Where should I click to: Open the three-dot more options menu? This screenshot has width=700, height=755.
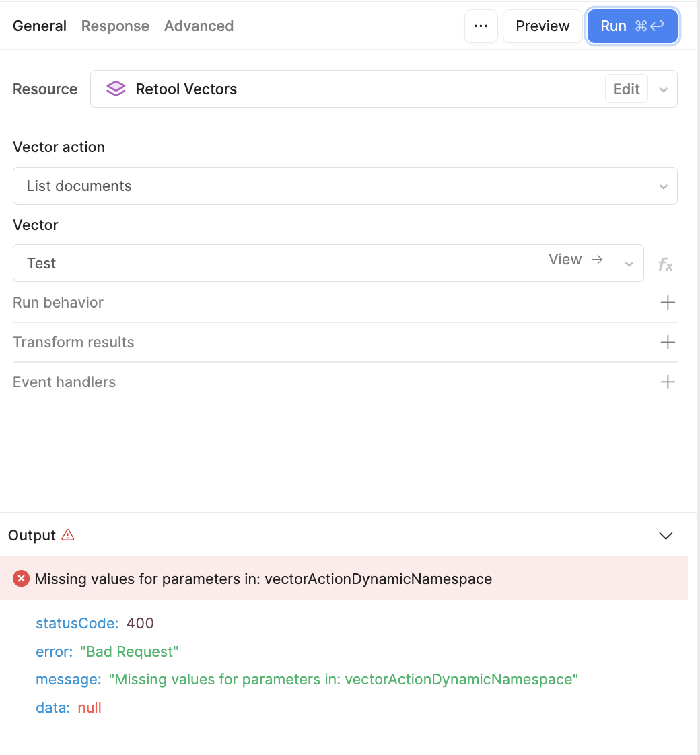click(x=481, y=26)
